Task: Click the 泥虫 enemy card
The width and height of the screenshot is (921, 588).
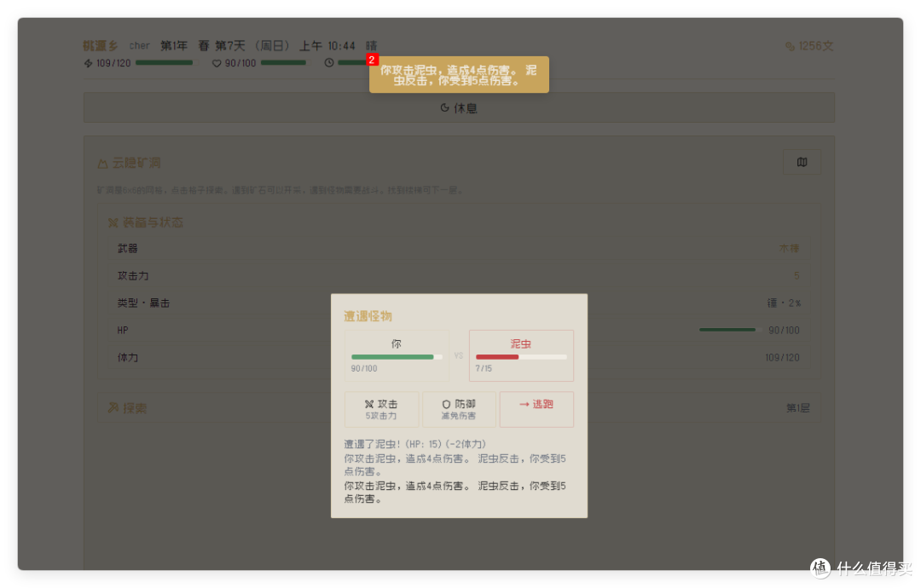Action: pyautogui.click(x=521, y=355)
